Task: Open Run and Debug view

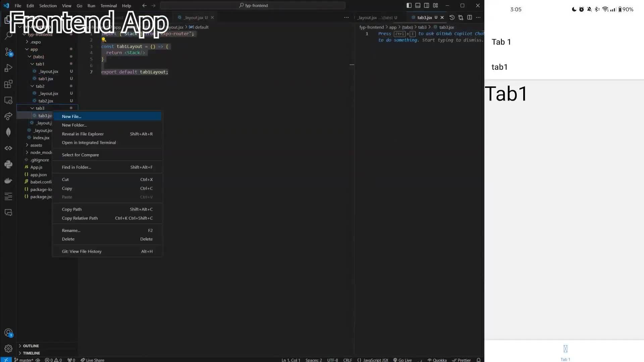Action: click(8, 68)
